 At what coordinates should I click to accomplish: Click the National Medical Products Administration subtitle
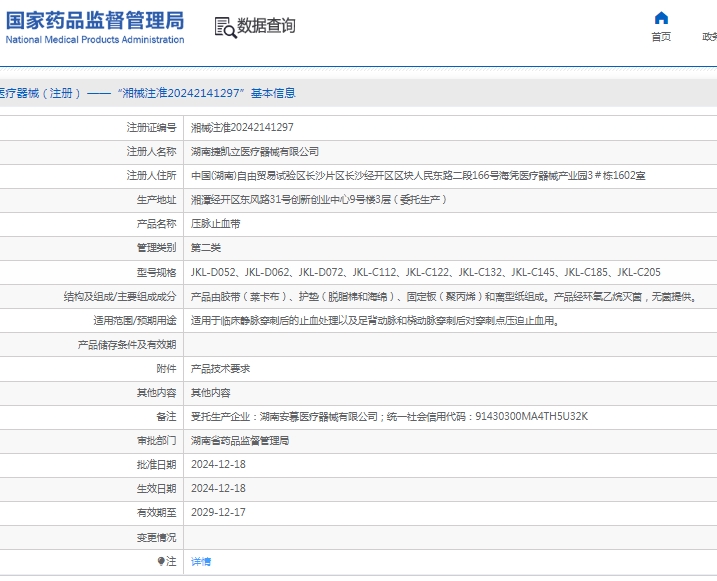click(95, 40)
